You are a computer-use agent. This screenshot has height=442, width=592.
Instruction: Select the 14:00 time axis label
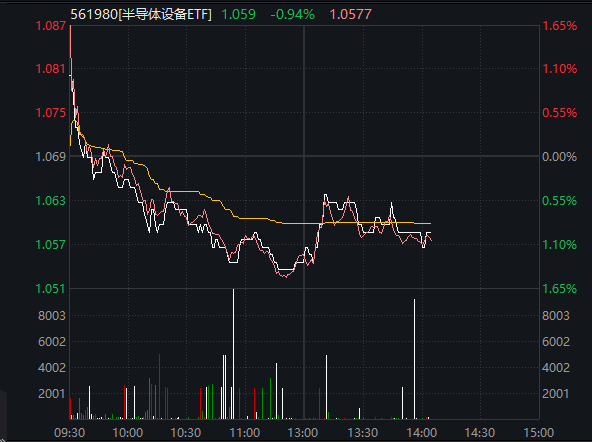pyautogui.click(x=421, y=433)
